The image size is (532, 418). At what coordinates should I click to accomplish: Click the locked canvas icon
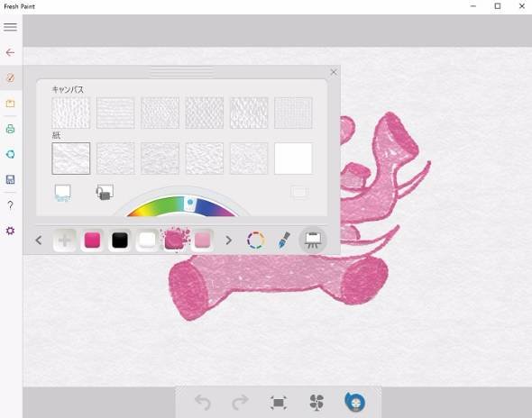point(105,192)
